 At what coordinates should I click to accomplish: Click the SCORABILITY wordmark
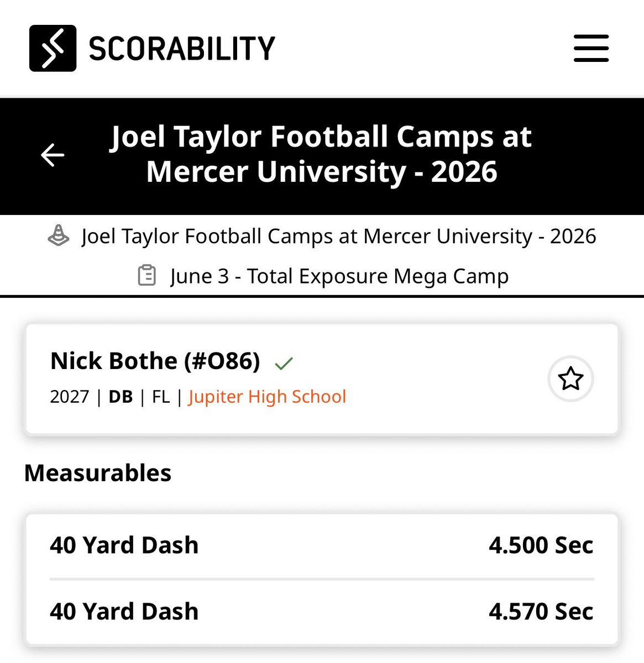tap(182, 49)
